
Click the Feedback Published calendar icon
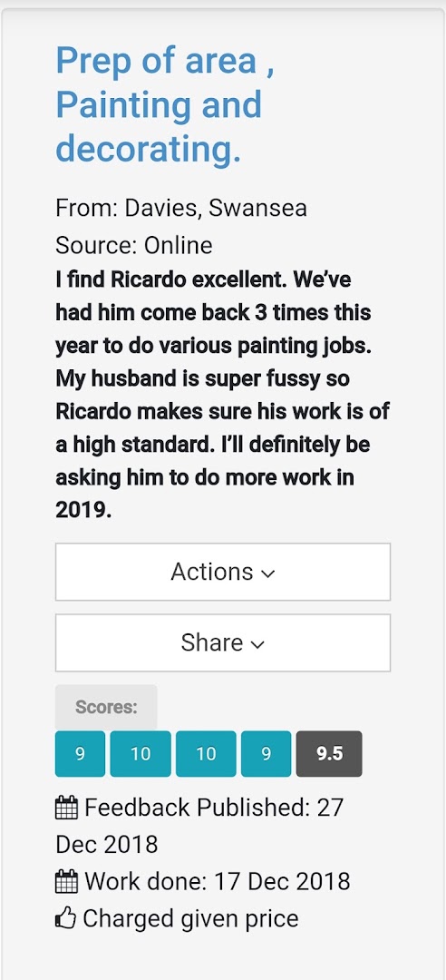(67, 808)
